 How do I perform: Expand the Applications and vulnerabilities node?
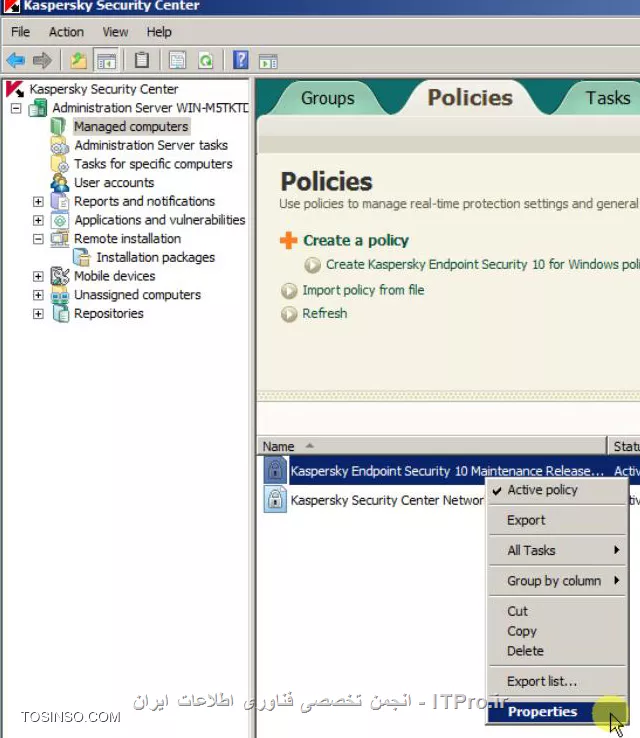(x=38, y=220)
